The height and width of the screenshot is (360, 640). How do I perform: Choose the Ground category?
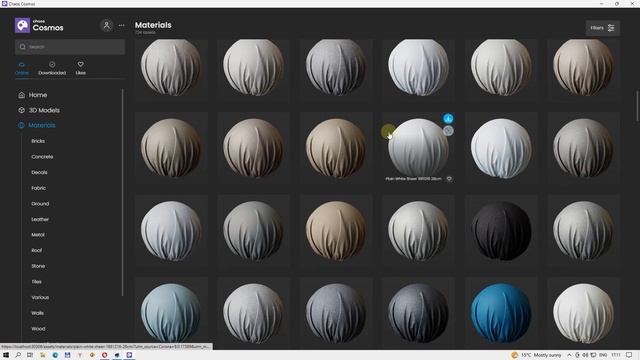click(40, 204)
